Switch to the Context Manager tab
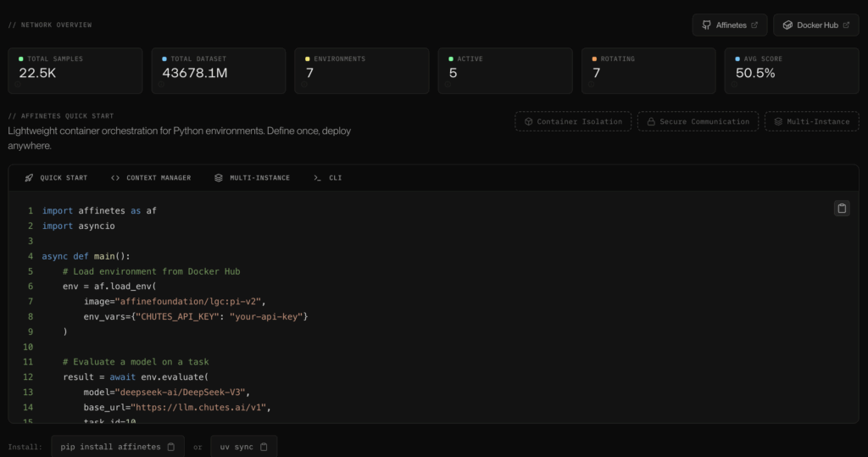Viewport: 868px width, 457px height. coord(151,178)
